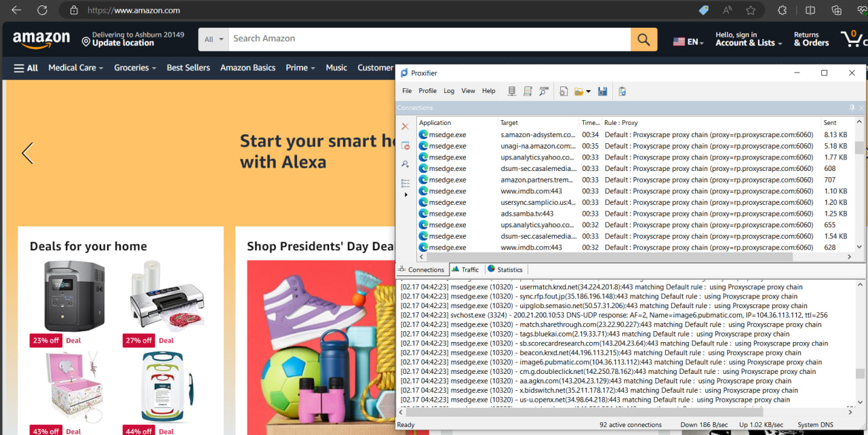This screenshot has width=868, height=435.
Task: Select the search connections icon in the sidebar
Action: (405, 164)
